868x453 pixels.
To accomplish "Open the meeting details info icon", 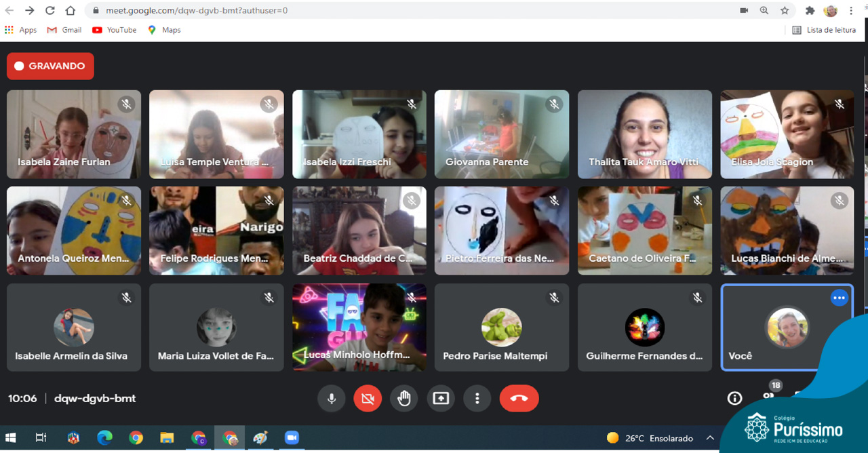I will 734,399.
